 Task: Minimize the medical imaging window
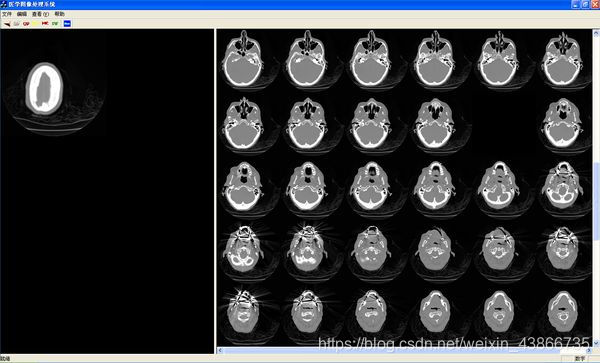tap(576, 5)
